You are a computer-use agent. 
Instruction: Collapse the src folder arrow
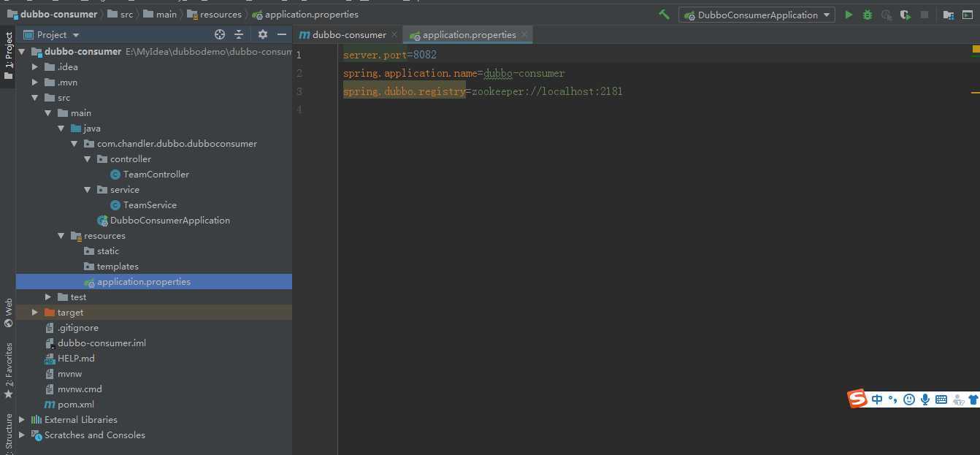35,97
